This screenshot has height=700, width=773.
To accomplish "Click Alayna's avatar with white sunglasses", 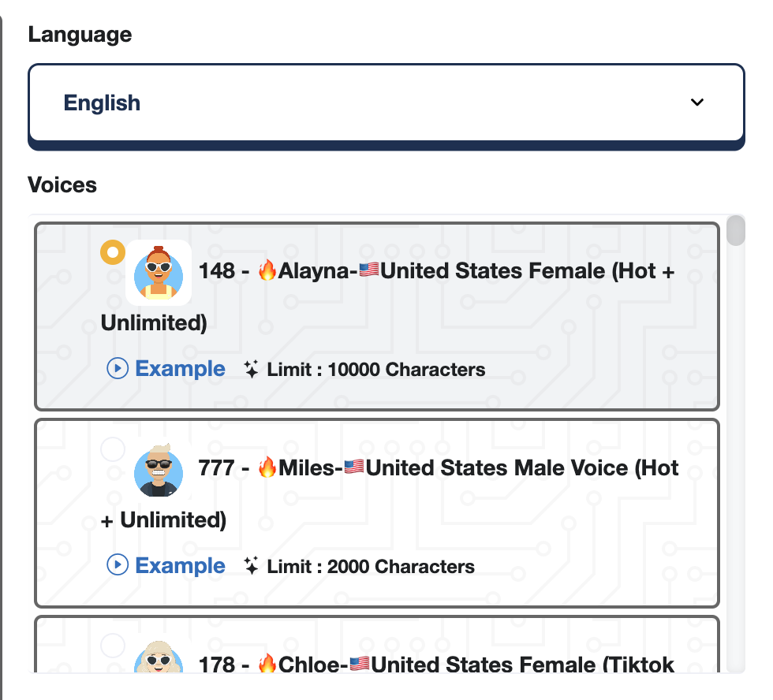I will (159, 273).
